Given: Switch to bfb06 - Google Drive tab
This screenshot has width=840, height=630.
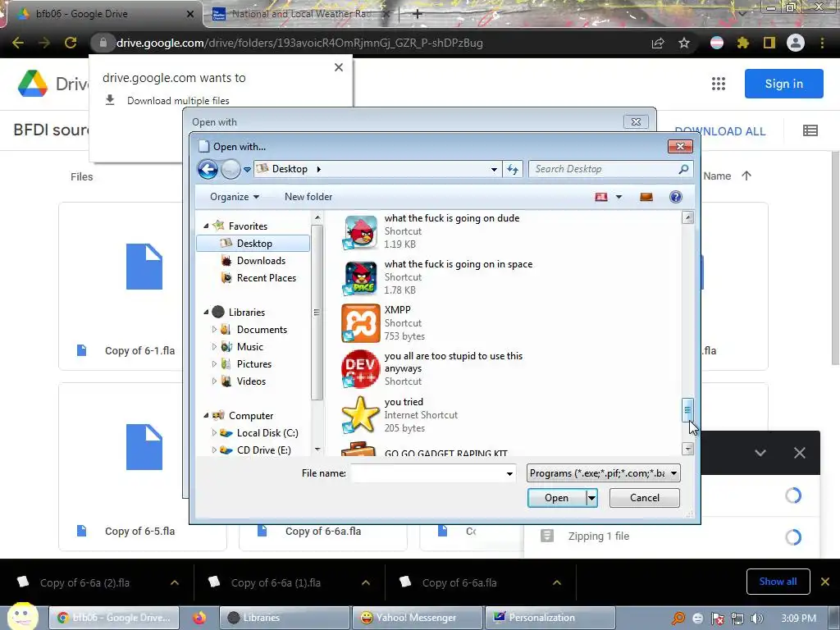Looking at the screenshot, I should point(102,14).
